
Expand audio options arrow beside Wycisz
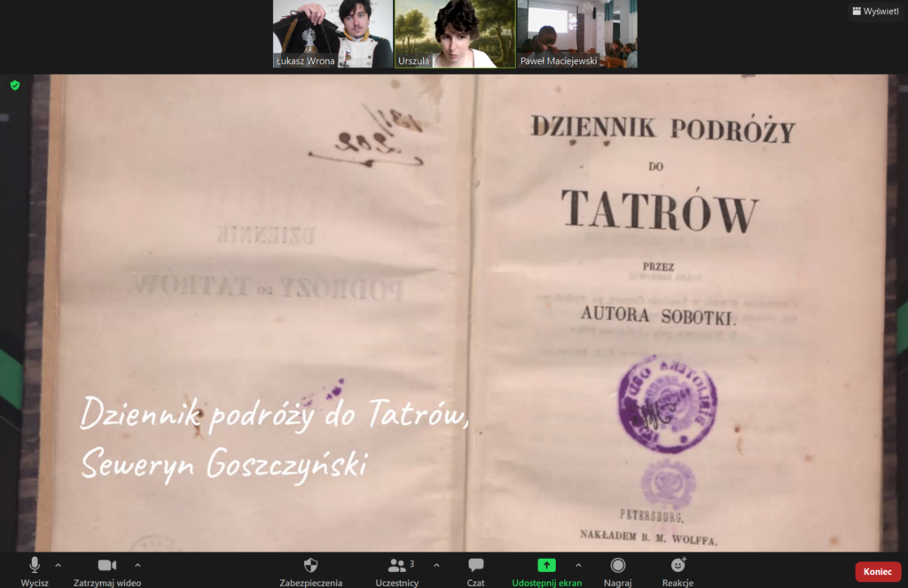click(x=59, y=565)
